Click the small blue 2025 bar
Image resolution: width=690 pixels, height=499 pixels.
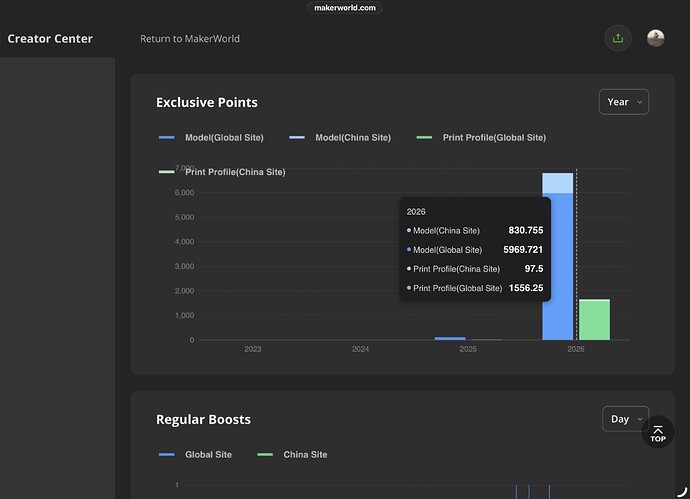450,338
